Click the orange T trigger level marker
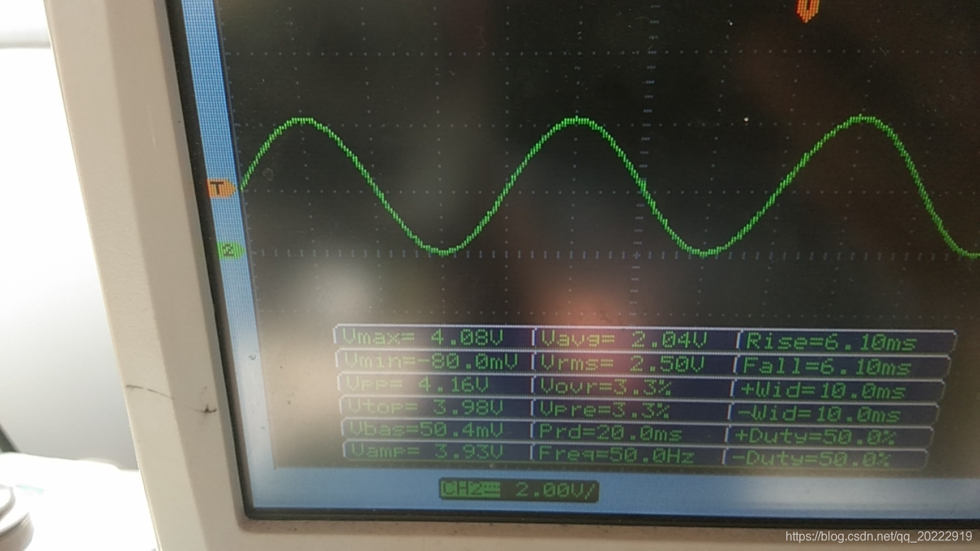Viewport: 980px width, 551px height. [x=221, y=188]
